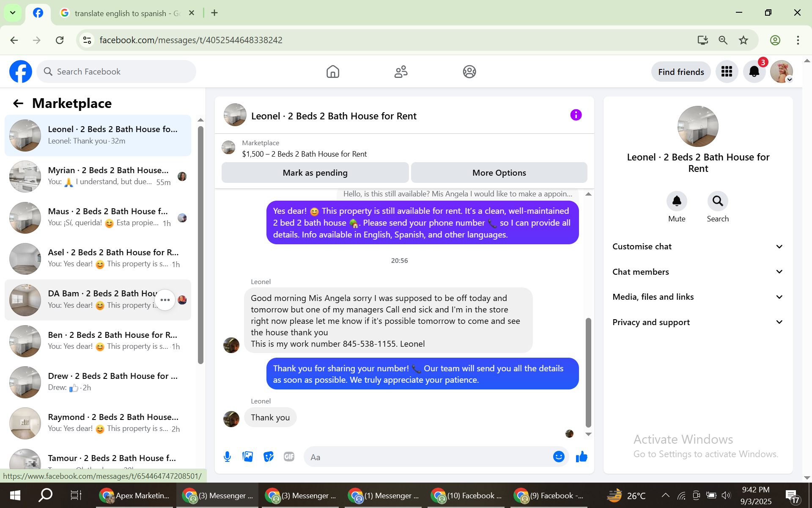Switch to the Facebook browser tab

click(38, 13)
